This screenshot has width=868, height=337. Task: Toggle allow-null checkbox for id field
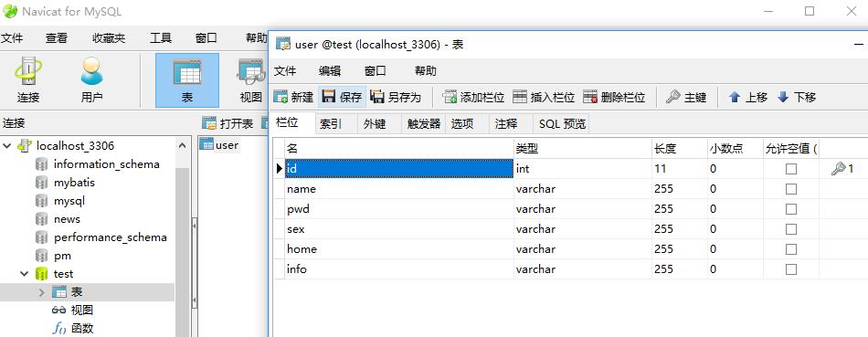pyautogui.click(x=791, y=169)
